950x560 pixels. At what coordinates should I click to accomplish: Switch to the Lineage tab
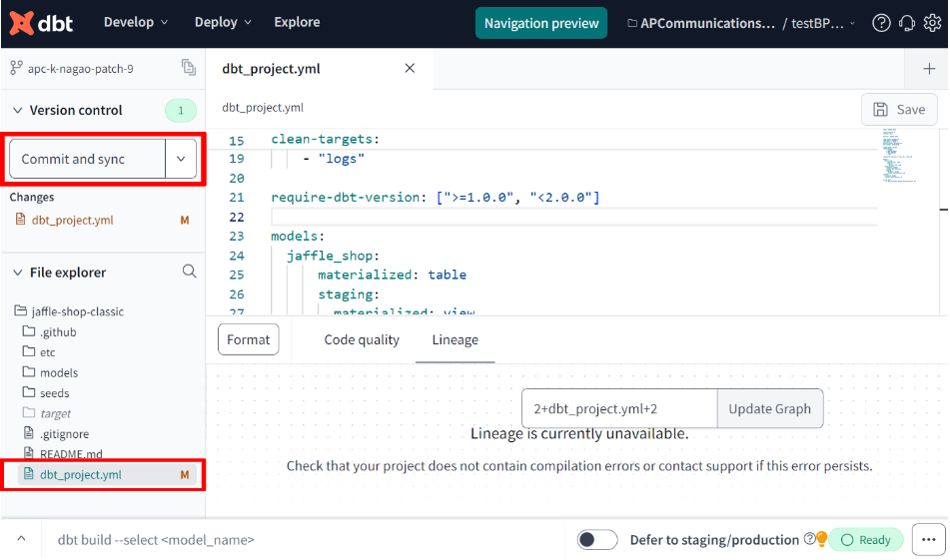click(455, 339)
